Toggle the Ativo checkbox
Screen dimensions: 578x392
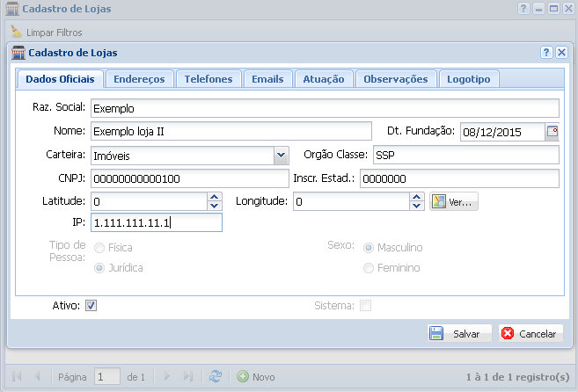coord(91,306)
